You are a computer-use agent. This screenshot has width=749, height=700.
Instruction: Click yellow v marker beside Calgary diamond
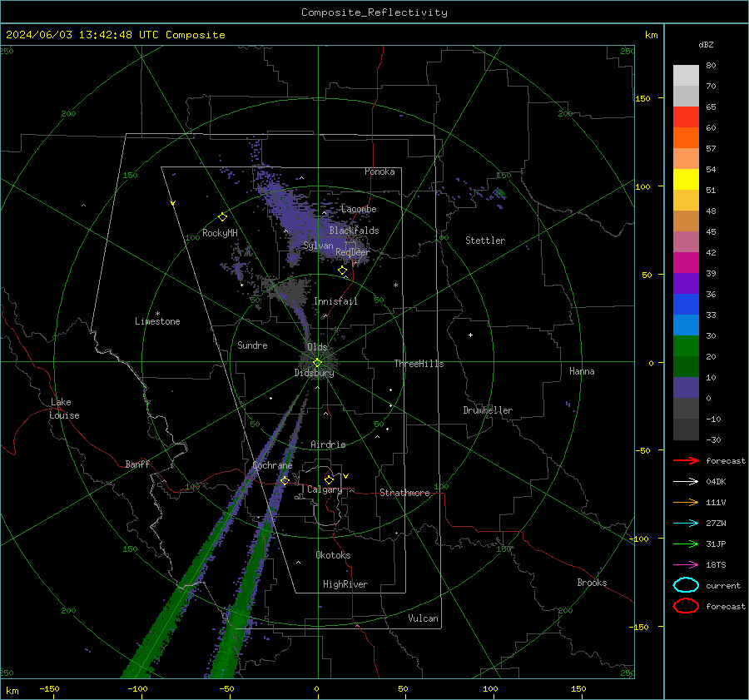346,476
